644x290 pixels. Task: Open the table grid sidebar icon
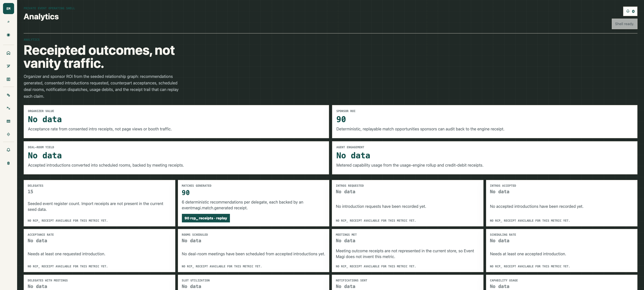point(8,121)
